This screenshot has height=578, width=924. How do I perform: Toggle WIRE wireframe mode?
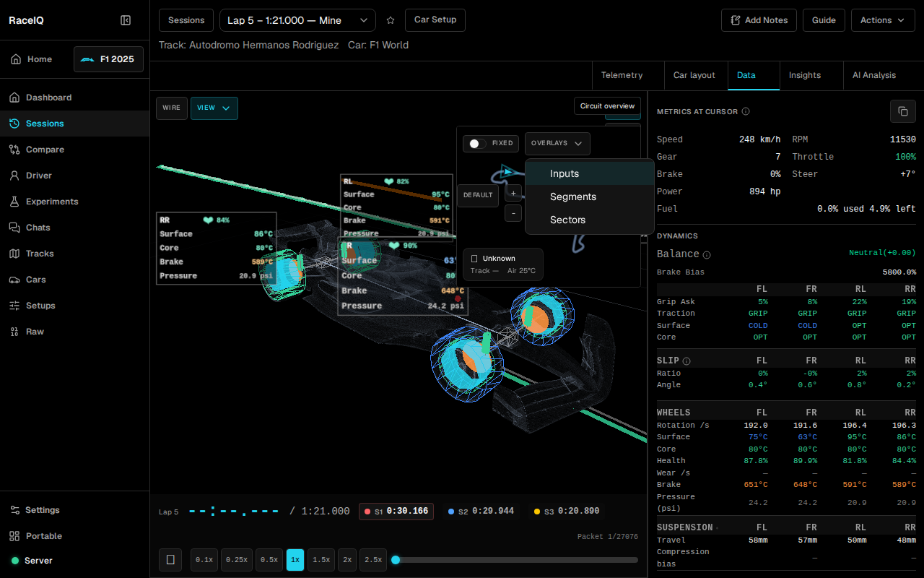tap(172, 108)
